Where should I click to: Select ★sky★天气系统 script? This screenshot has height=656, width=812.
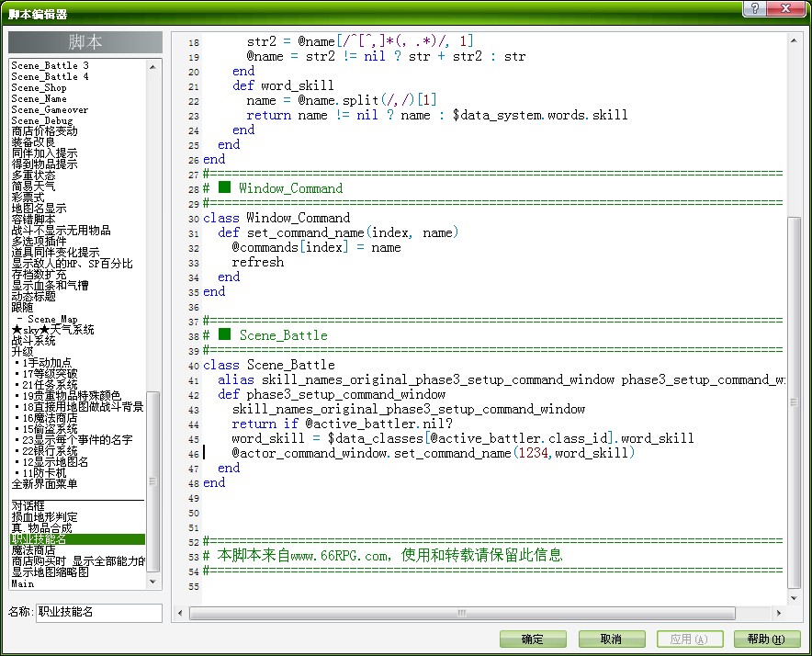pos(53,330)
